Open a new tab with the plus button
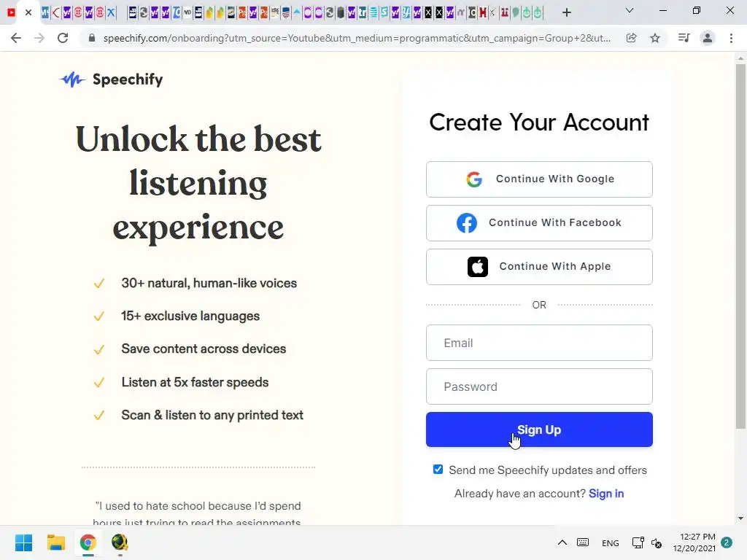This screenshot has height=560, width=747. tap(566, 12)
